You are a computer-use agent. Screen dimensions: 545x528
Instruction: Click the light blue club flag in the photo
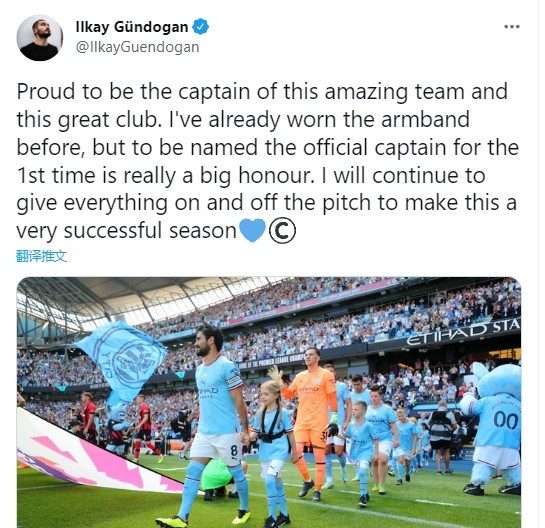121,360
